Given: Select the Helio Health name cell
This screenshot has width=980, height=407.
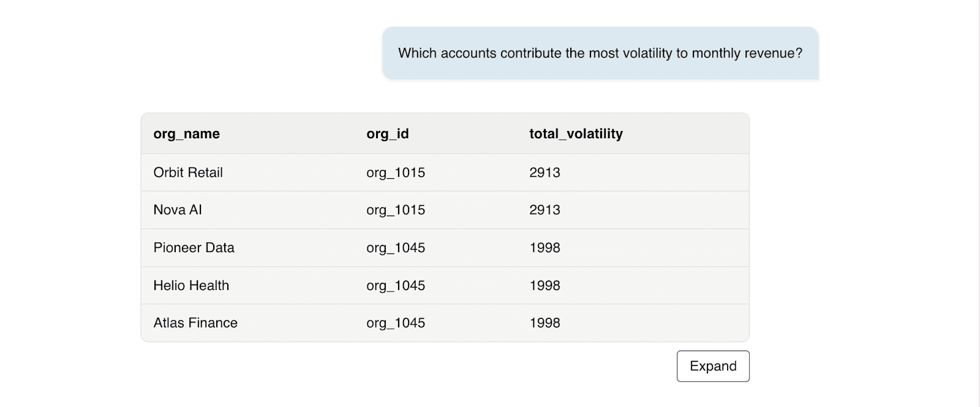Looking at the screenshot, I should click(191, 285).
